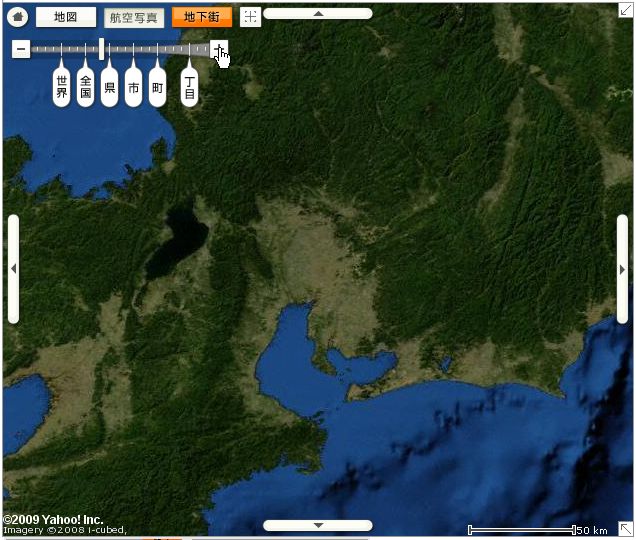Set zoom level to 世界
Image resolution: width=636 pixels, height=540 pixels.
(62, 88)
